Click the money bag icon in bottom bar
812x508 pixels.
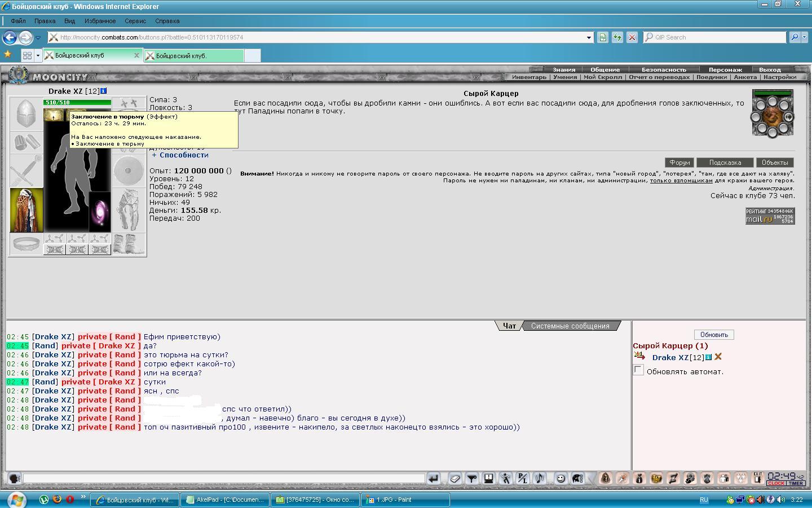pyautogui.click(x=639, y=479)
